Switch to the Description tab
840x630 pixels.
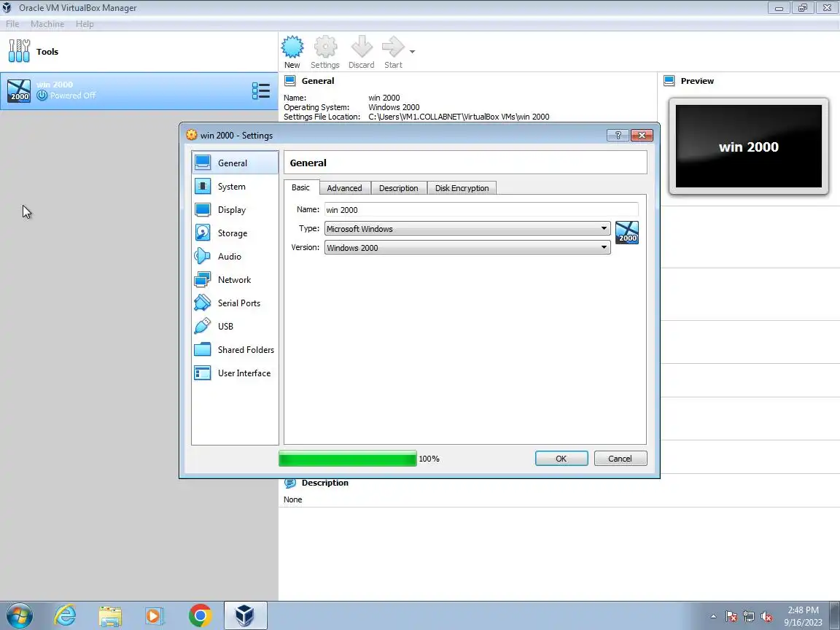[x=399, y=188]
